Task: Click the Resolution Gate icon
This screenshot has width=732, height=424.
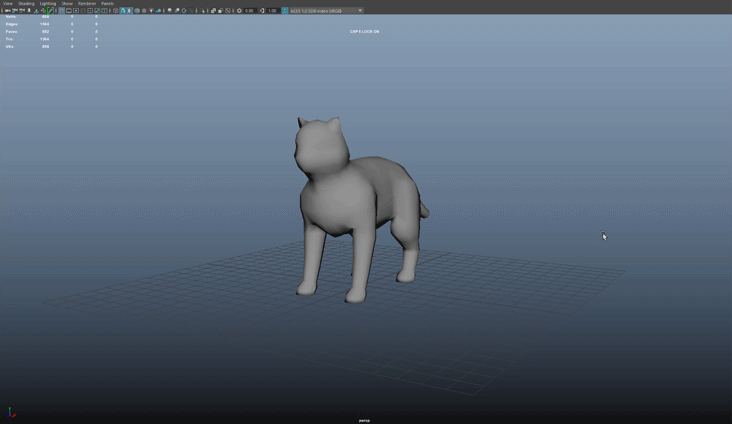Action: pyautogui.click(x=76, y=11)
